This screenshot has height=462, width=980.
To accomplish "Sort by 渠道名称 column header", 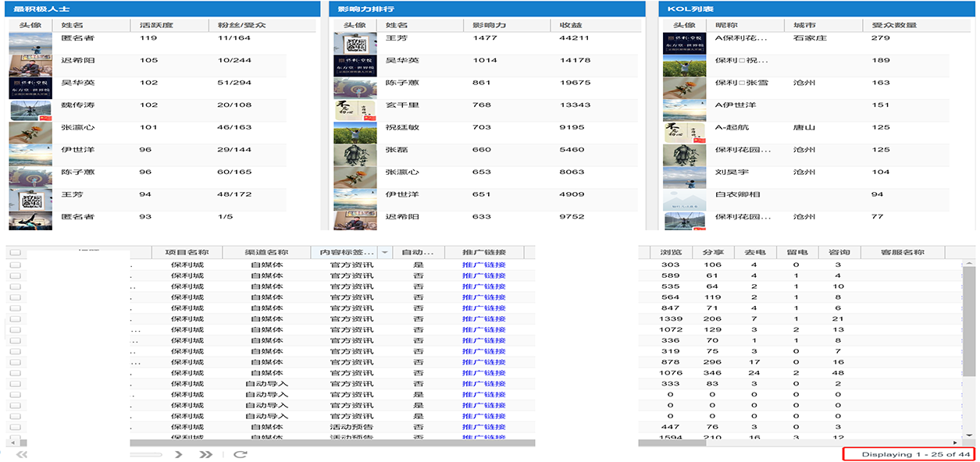I will [265, 253].
